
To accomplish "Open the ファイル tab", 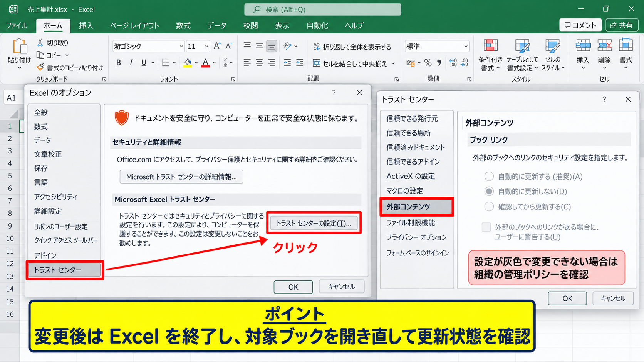I will (x=17, y=25).
